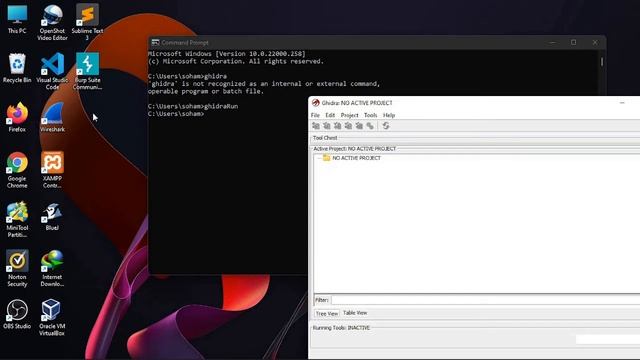
Task: Click the Ghidra dragon logo in title bar
Action: pos(316,103)
